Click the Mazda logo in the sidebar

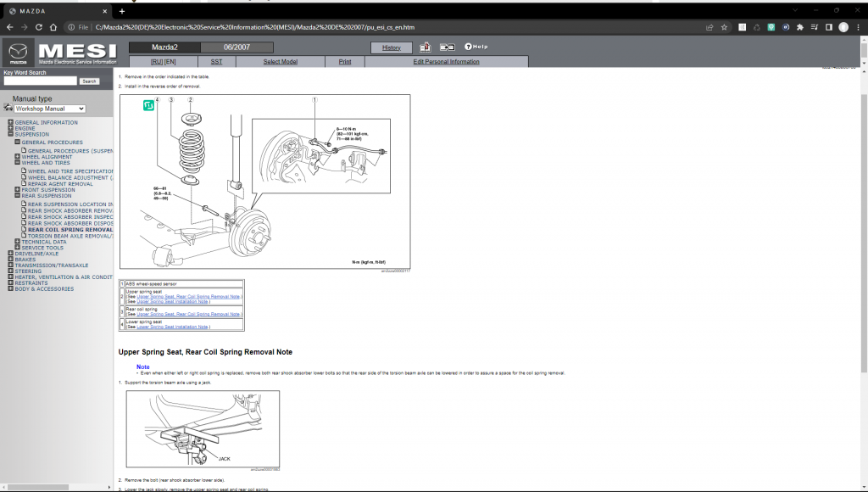(x=18, y=51)
